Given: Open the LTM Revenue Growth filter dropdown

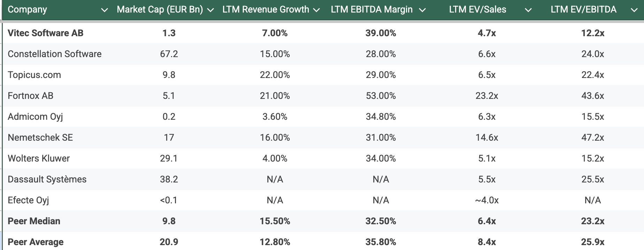Looking at the screenshot, I should (x=316, y=10).
